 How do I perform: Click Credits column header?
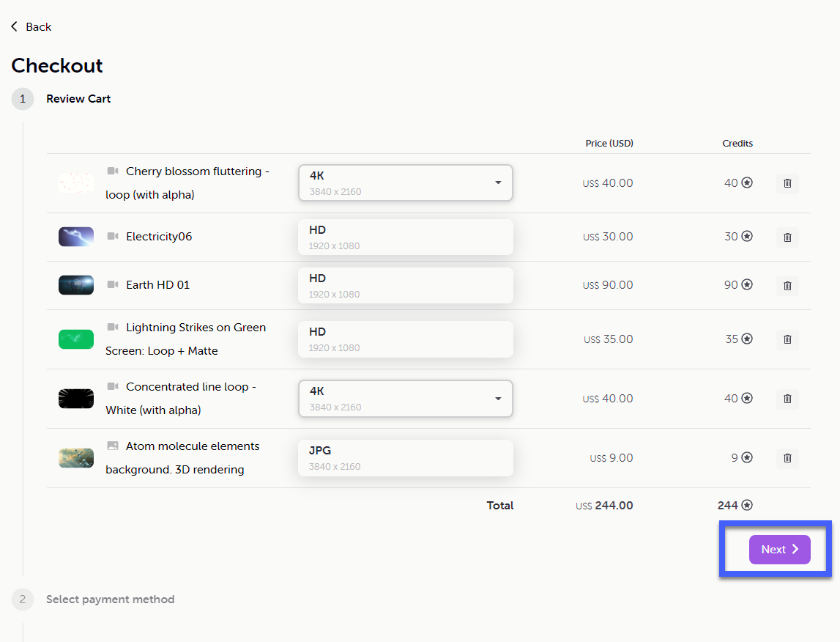(x=737, y=143)
